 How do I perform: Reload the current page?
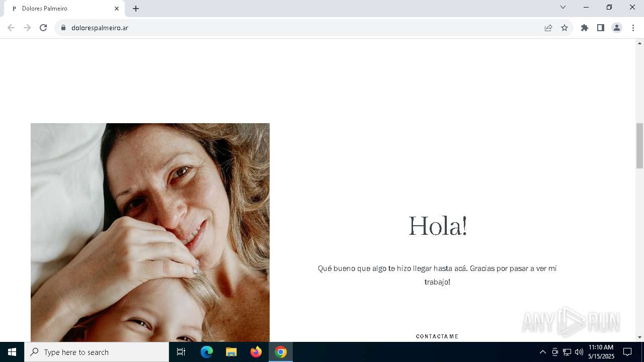click(43, 28)
